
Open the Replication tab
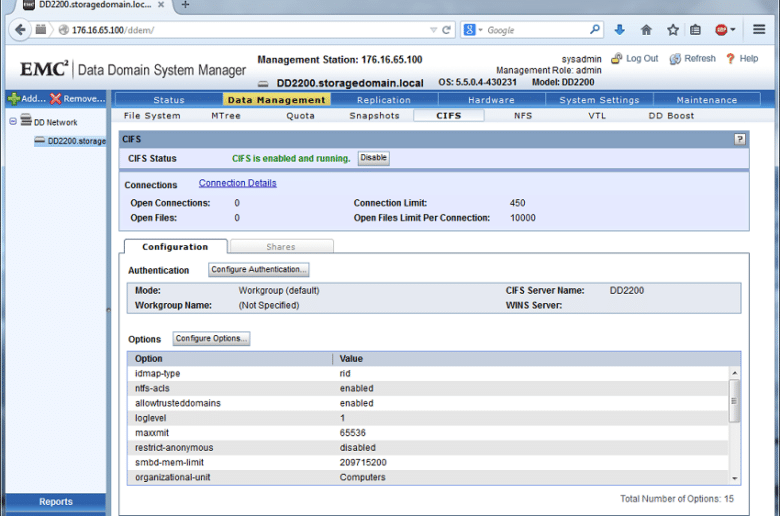384,100
